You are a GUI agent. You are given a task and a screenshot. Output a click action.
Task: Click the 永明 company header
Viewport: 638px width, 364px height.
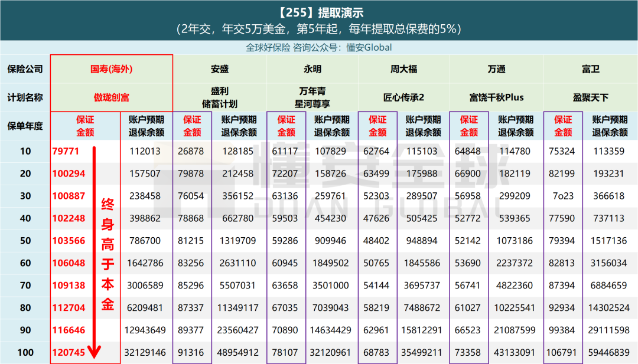click(x=313, y=69)
